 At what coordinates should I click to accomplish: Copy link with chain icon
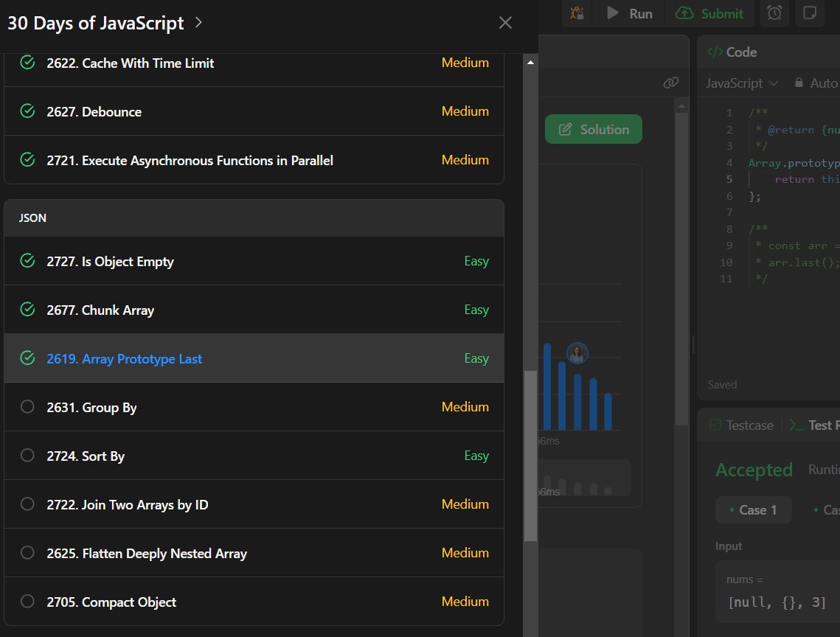point(670,83)
